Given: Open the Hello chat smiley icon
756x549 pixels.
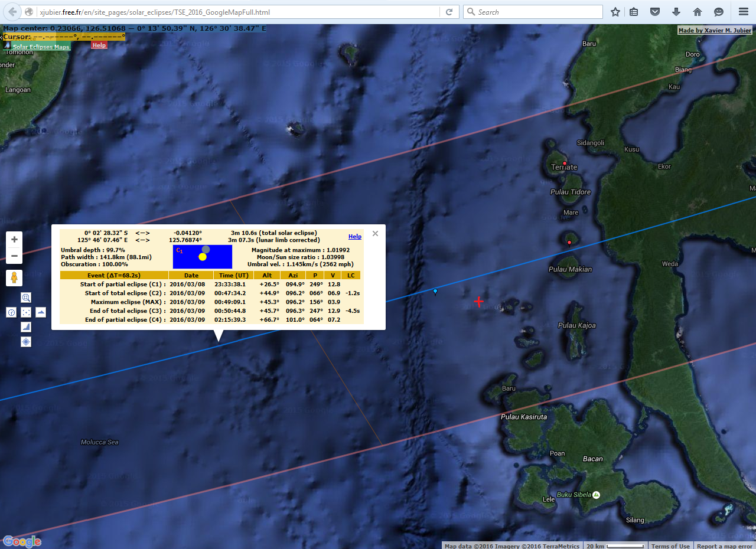Looking at the screenshot, I should click(719, 12).
